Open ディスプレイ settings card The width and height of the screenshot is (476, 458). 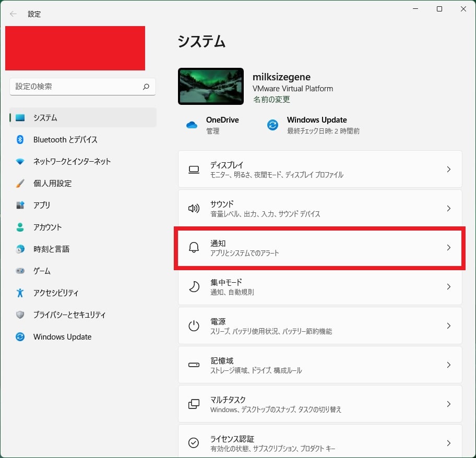click(x=320, y=169)
